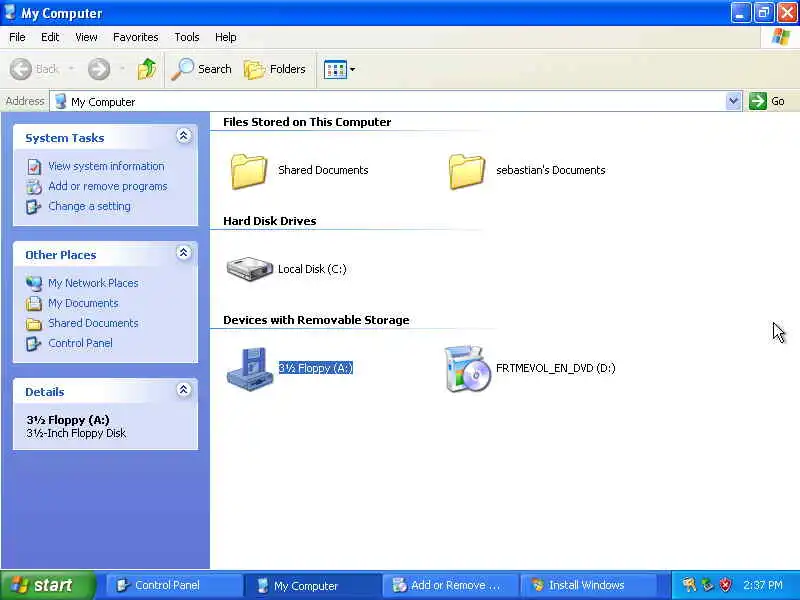Click View system information link

[x=106, y=166]
